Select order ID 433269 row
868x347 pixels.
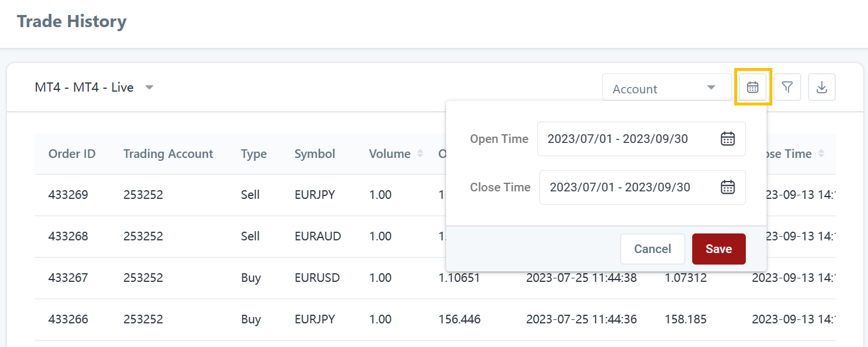[68, 195]
